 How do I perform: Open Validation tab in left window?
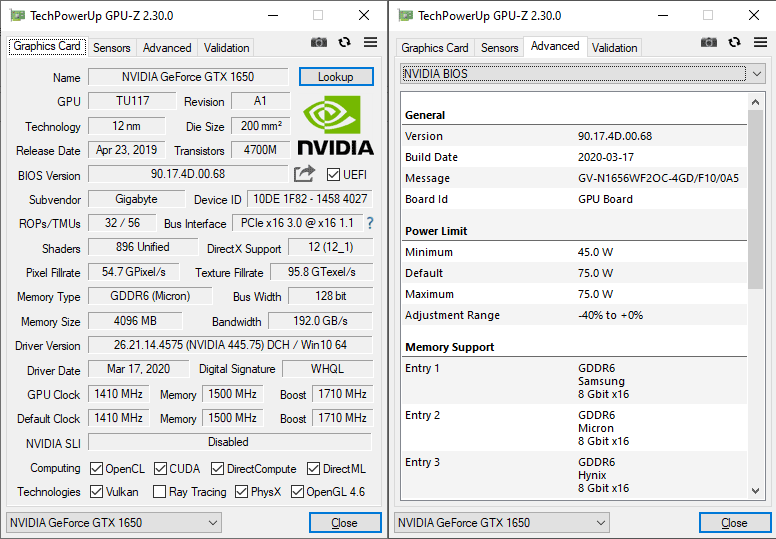click(x=227, y=48)
